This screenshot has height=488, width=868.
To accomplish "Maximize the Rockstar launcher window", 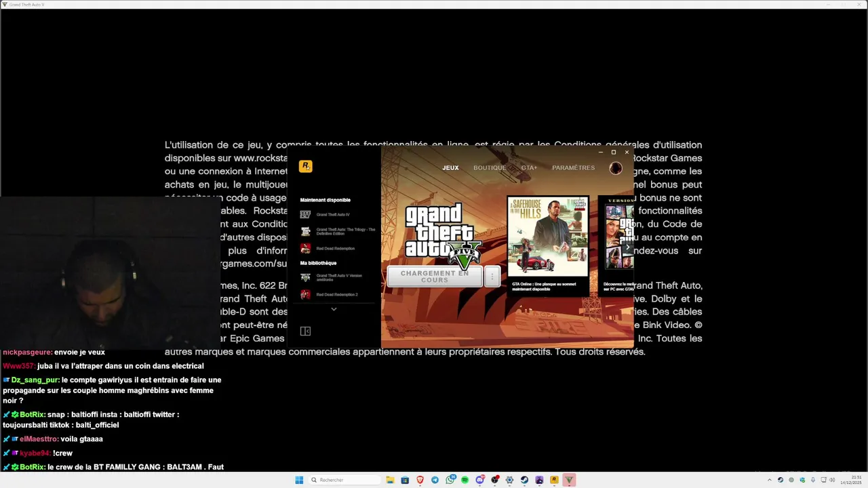I will (x=614, y=152).
